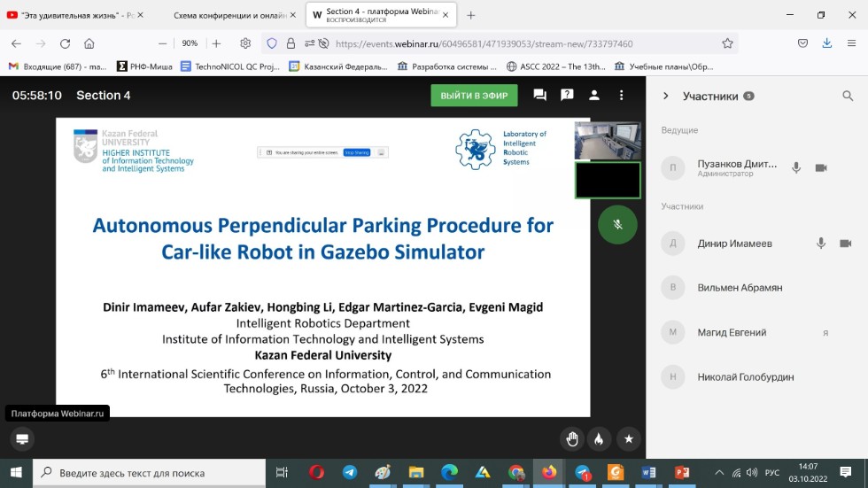868x488 pixels.
Task: Open Telegram from the taskbar
Action: click(x=350, y=473)
